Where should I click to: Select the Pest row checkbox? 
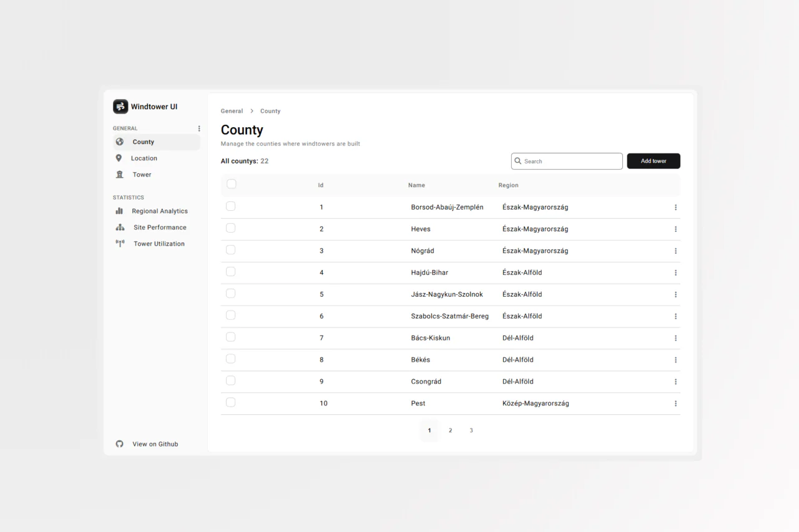tap(231, 403)
